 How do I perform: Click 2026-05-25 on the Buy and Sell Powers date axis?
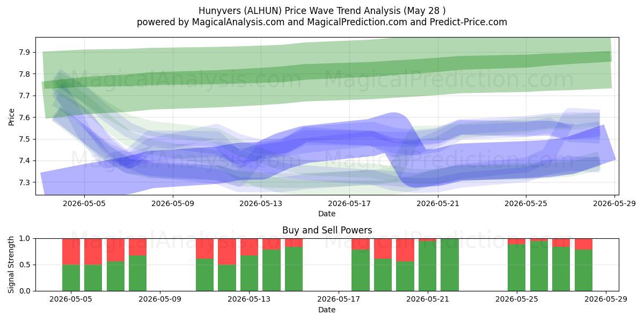pos(517,299)
